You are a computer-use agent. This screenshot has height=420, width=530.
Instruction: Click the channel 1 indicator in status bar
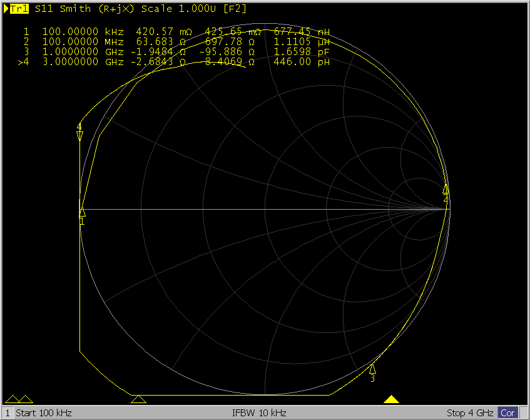click(8, 413)
